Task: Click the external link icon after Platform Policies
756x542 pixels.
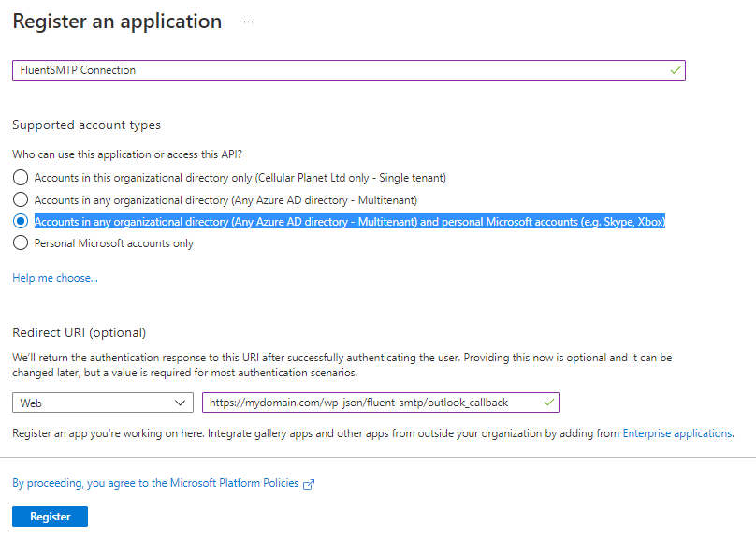Action: click(309, 484)
